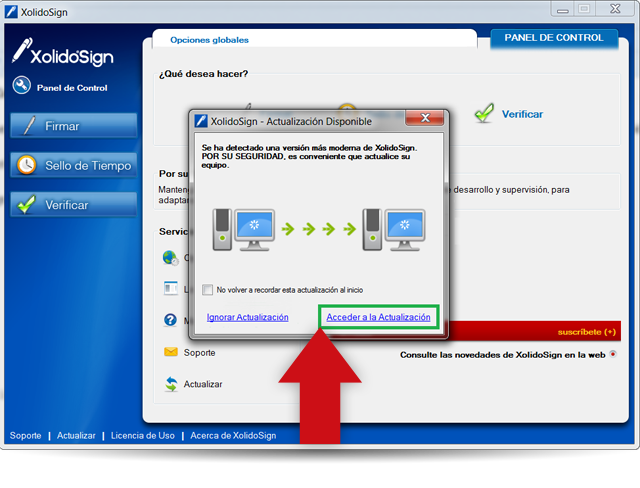Open Sello de Tiempo in sidebar
Image resolution: width=640 pixels, height=488 pixels.
tap(73, 166)
